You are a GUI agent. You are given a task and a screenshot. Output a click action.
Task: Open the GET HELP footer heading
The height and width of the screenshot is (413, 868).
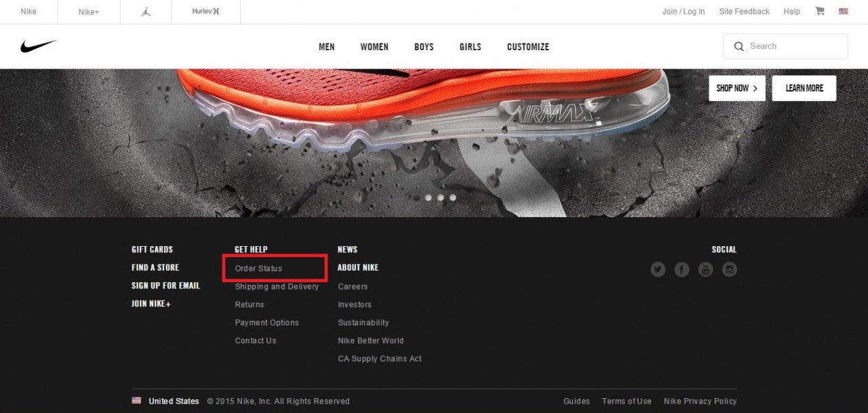[251, 250]
